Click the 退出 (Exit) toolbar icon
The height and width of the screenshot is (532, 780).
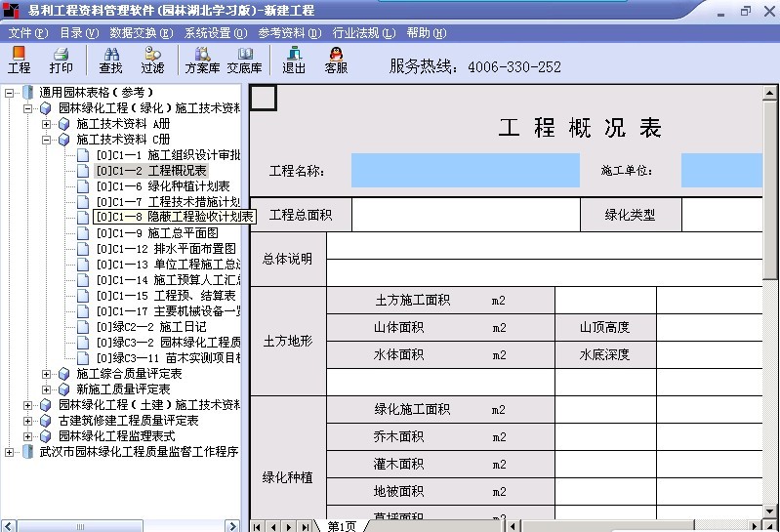coord(294,60)
